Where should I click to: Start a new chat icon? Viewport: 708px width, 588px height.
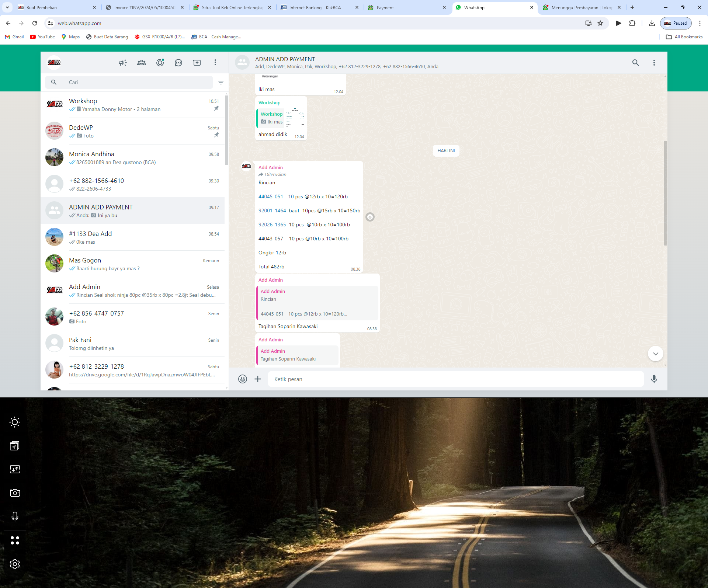pos(197,63)
